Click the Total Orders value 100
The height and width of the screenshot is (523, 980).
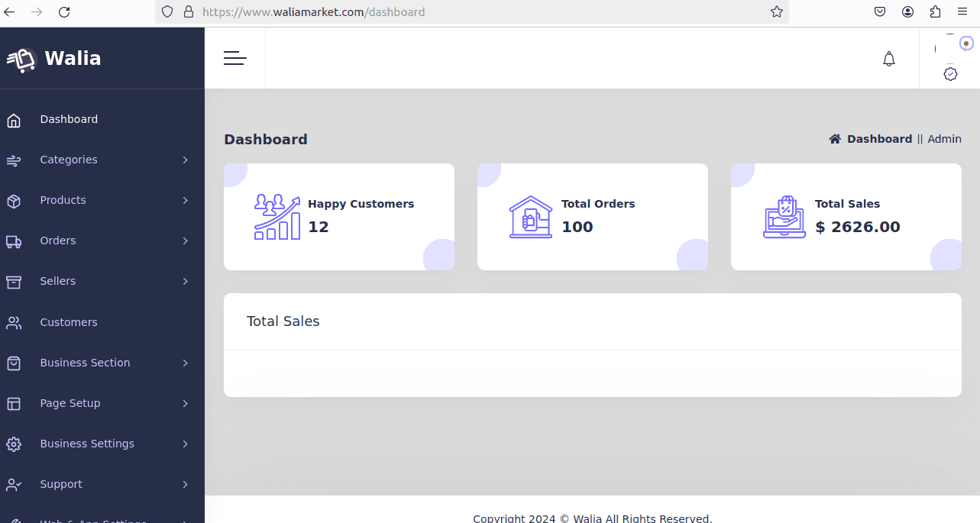click(577, 227)
